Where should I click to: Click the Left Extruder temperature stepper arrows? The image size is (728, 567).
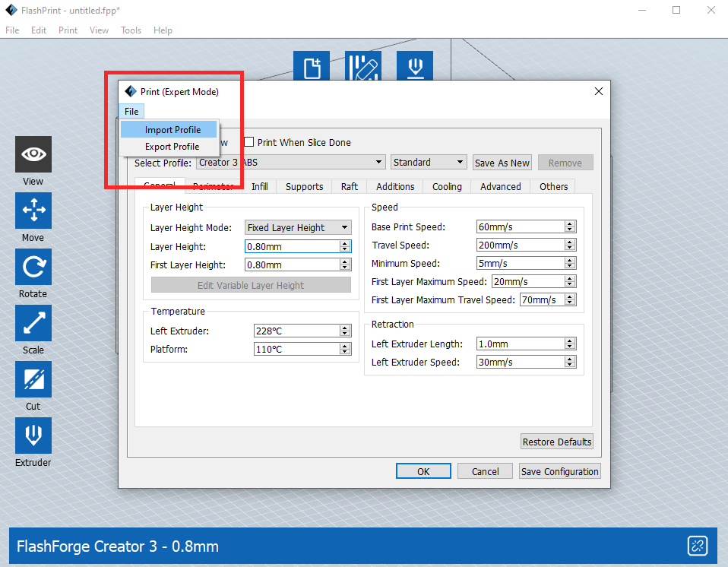[345, 331]
